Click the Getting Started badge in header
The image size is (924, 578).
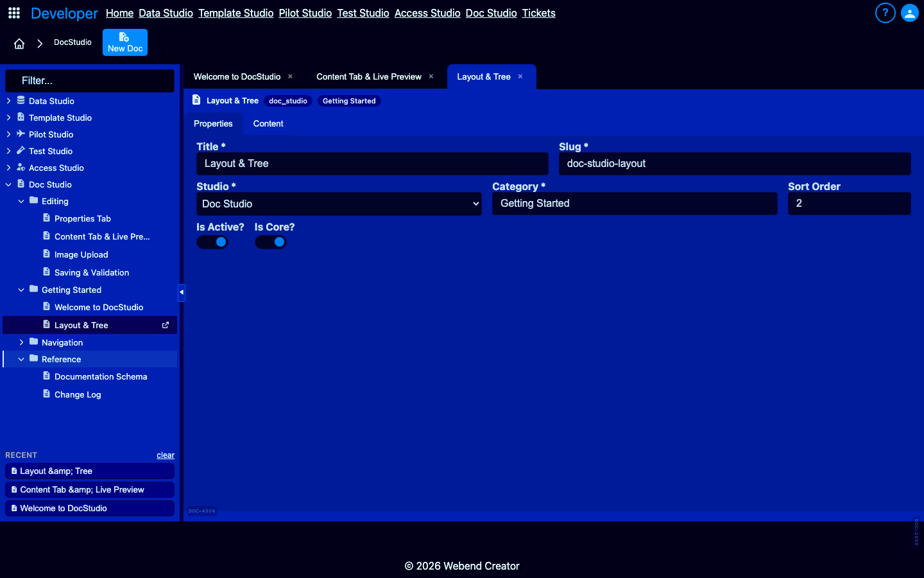(349, 101)
